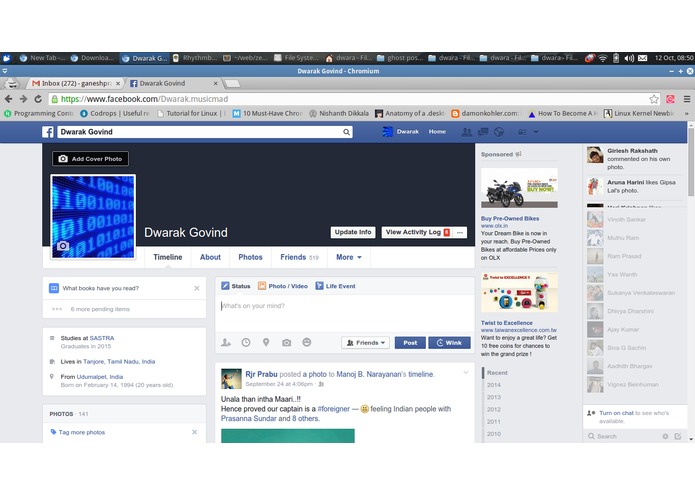Open the Friend Requests icon in the Facebook header
This screenshot has height=494, width=695.
(x=466, y=132)
